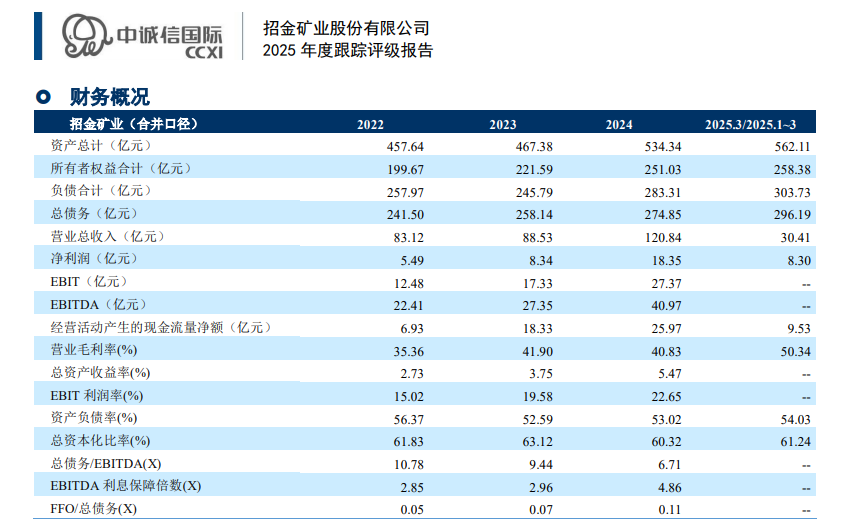Select row label EBITDA（亿元）
This screenshot has height=521, width=843.
[x=99, y=305]
